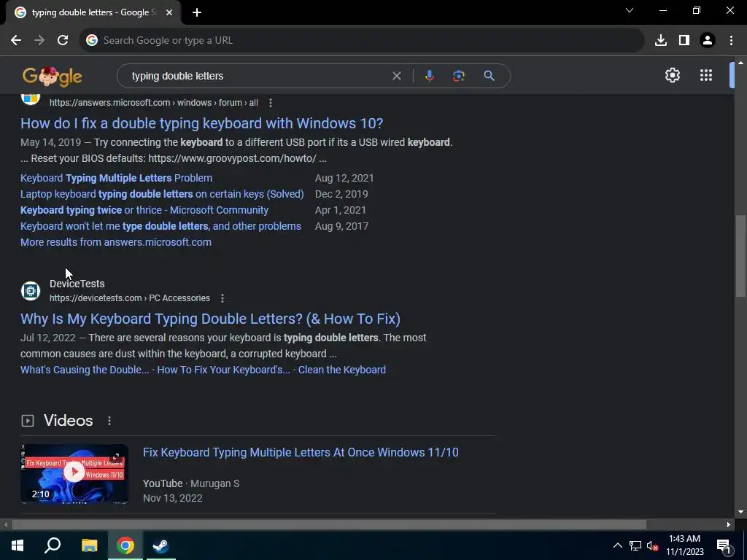Click the devicetests.com PC Accessories URL
Image resolution: width=747 pixels, height=560 pixels.
(x=130, y=298)
